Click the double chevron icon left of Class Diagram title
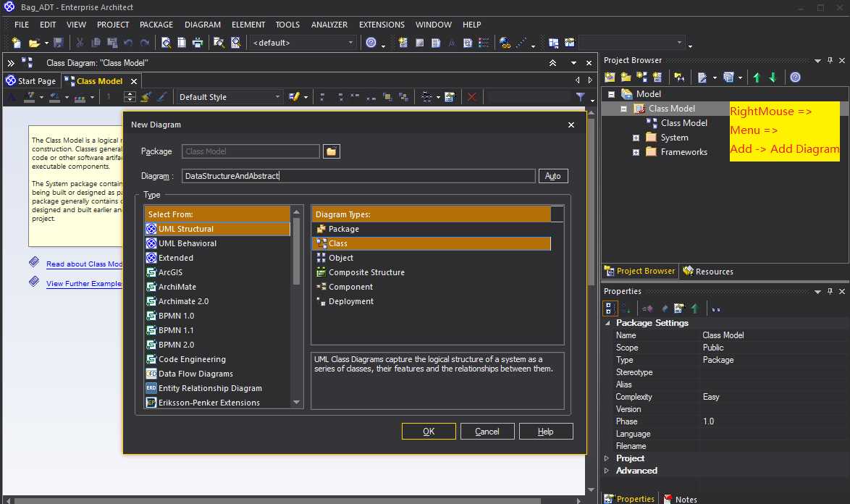This screenshot has height=504, width=850. pyautogui.click(x=11, y=63)
